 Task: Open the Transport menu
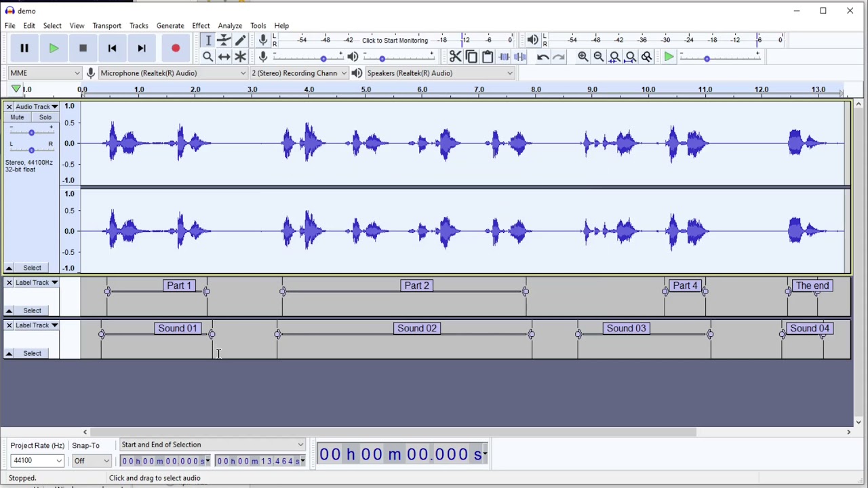tap(107, 26)
